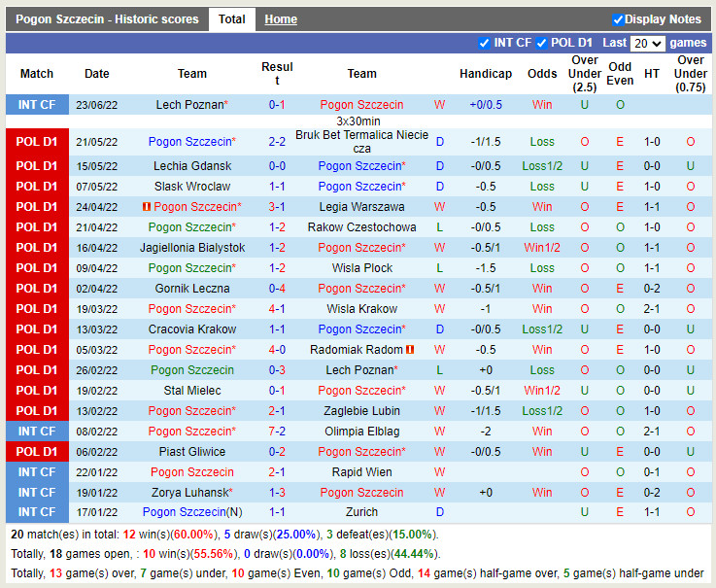Image resolution: width=716 pixels, height=588 pixels.
Task: Open the Rakow Czestochowa team link
Action: pyautogui.click(x=361, y=227)
